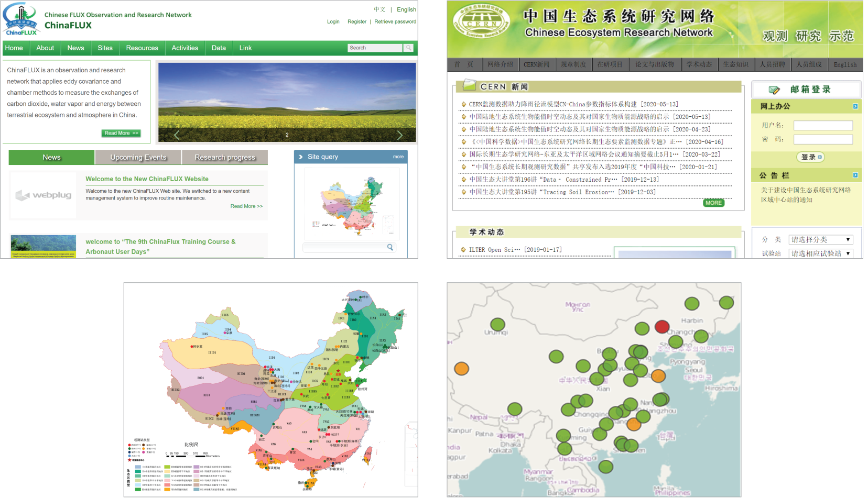The width and height of the screenshot is (868, 498).
Task: Click the Register link
Action: [357, 21]
